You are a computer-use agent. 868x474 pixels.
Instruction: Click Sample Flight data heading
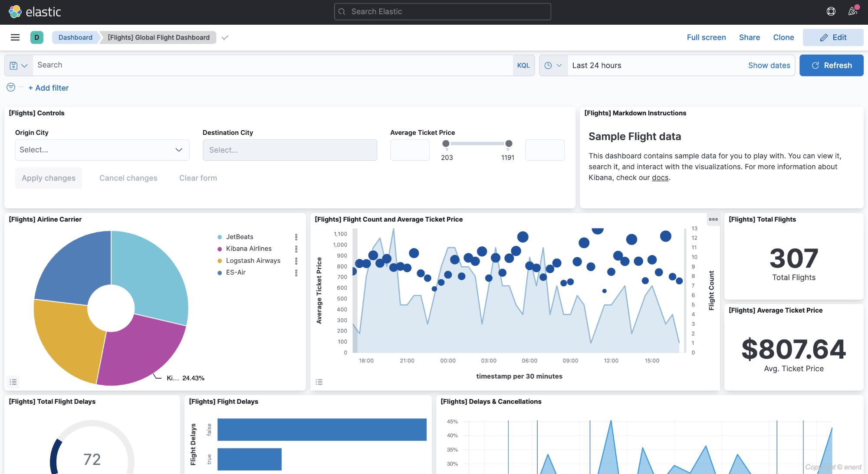coord(635,137)
